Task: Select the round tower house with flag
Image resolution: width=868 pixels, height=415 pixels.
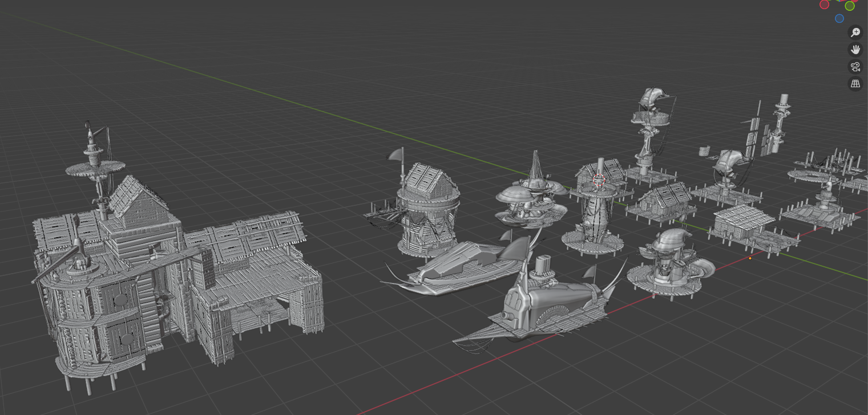Action: point(427,211)
